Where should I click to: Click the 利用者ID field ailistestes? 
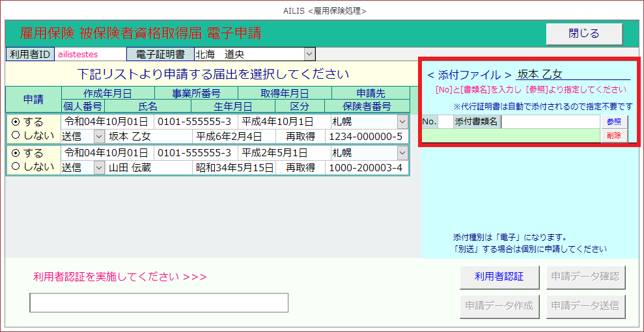coord(89,54)
